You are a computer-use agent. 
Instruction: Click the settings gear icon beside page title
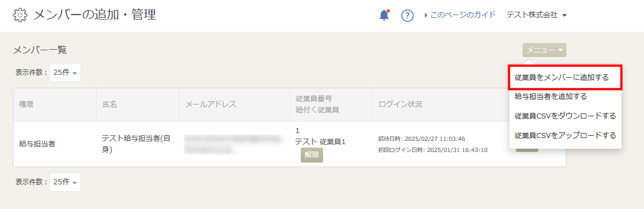[x=20, y=16]
